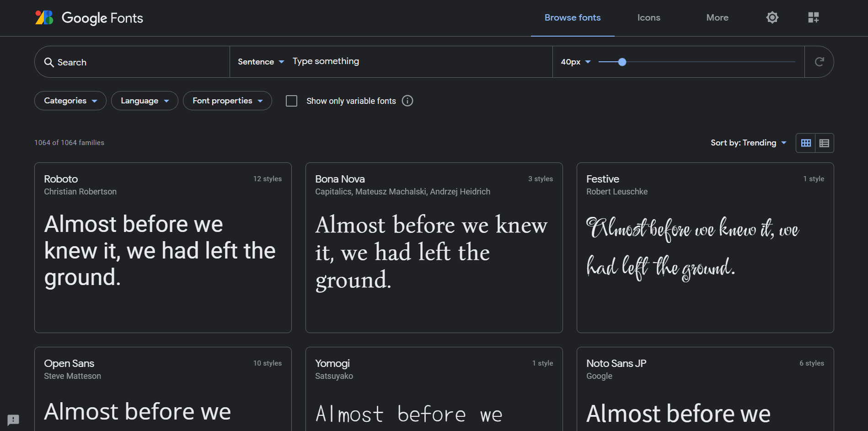This screenshot has width=868, height=431.
Task: Click author name Christian Robertson
Action: pos(80,192)
